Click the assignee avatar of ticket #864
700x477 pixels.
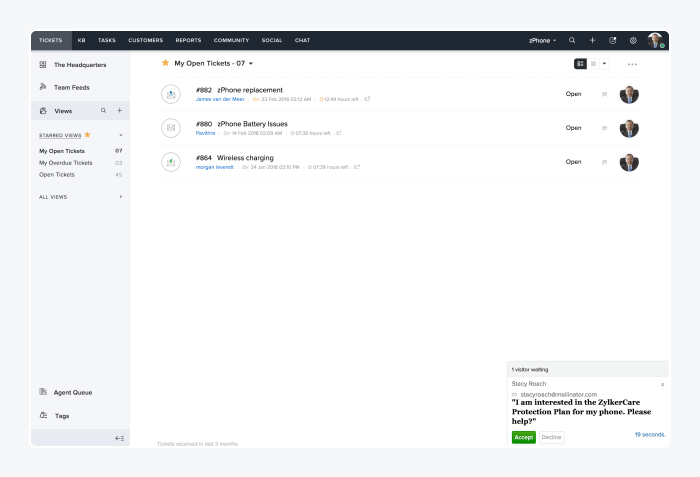pyautogui.click(x=629, y=162)
